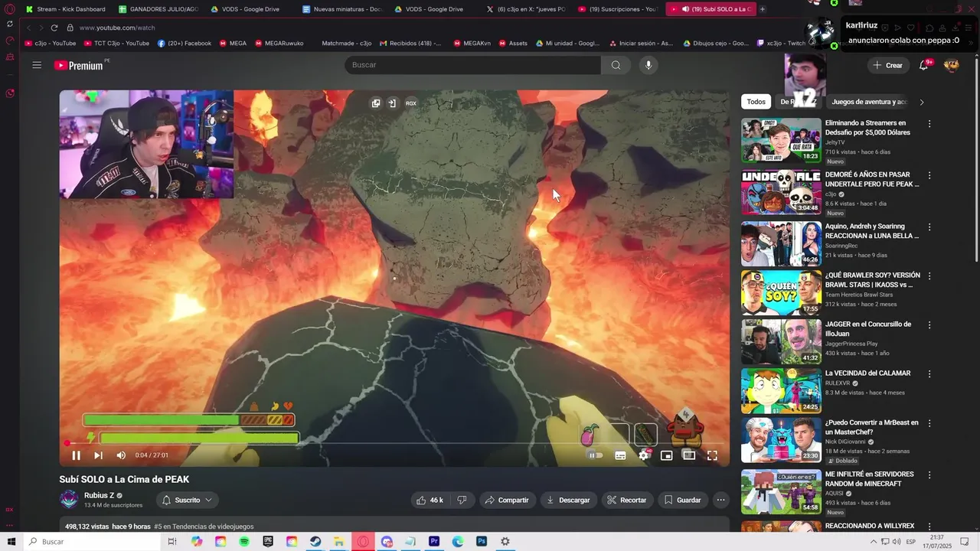
Task: Open Steam from the Windows taskbar
Action: point(315,542)
